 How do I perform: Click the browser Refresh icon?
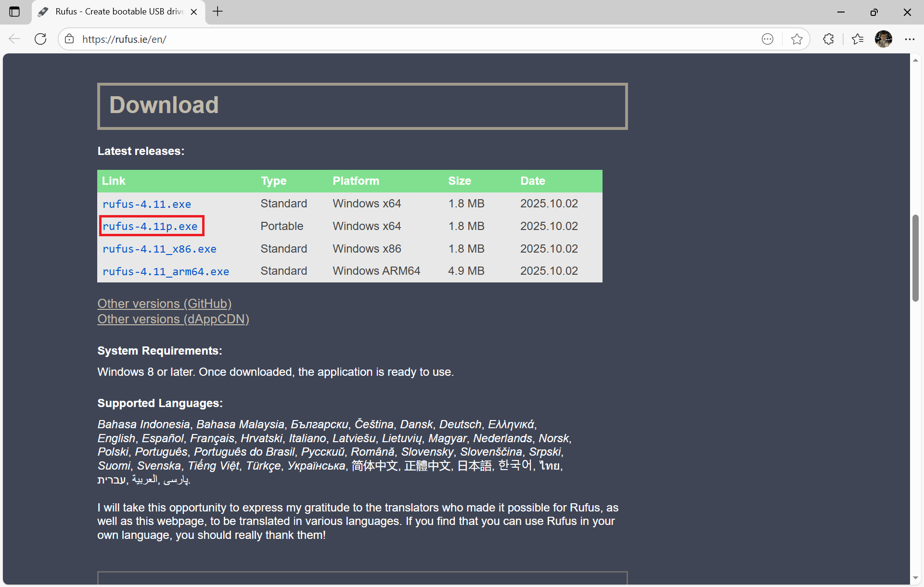pos(40,39)
